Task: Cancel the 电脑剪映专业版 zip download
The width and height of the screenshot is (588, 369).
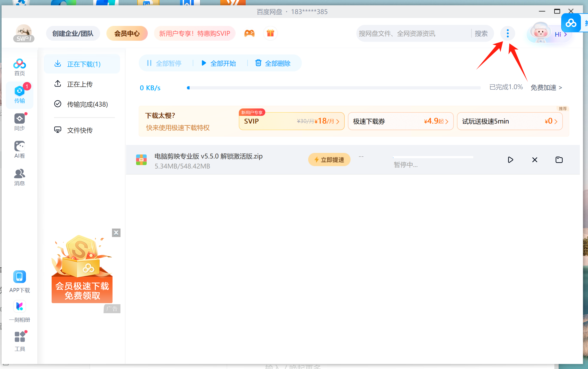Action: (x=535, y=160)
